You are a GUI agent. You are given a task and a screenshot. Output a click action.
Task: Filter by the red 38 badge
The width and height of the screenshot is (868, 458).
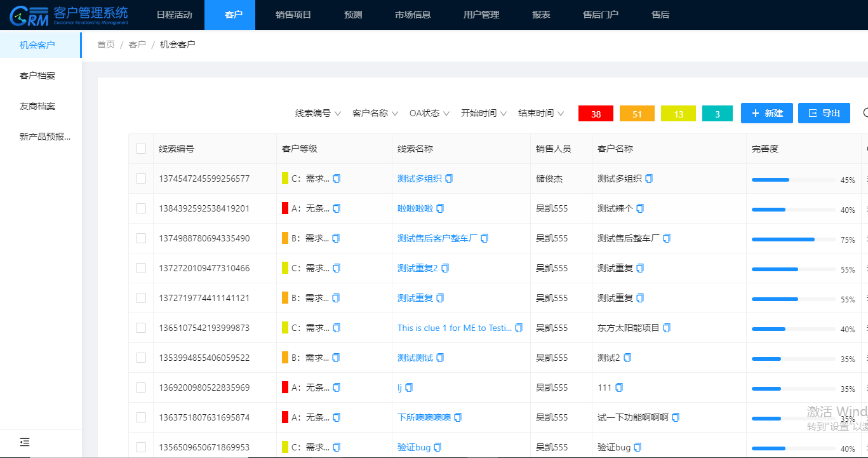596,114
